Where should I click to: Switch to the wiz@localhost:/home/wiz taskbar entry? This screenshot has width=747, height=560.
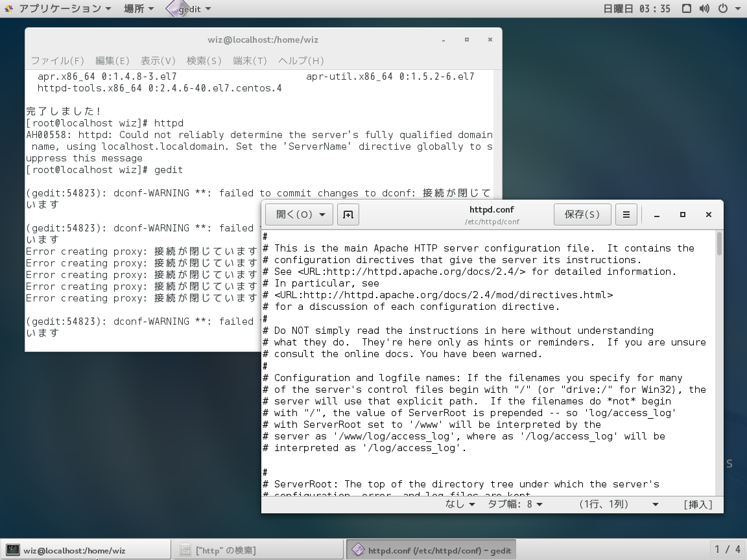click(86, 550)
